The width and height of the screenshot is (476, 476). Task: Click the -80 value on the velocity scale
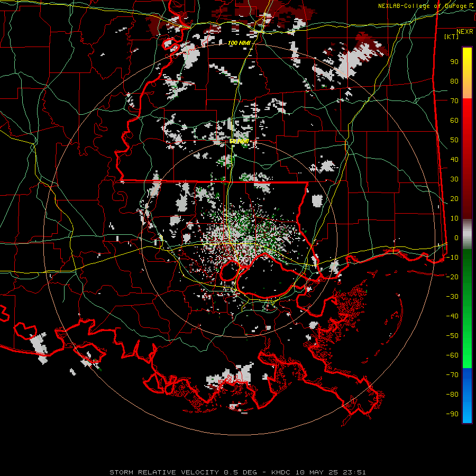pyautogui.click(x=452, y=395)
